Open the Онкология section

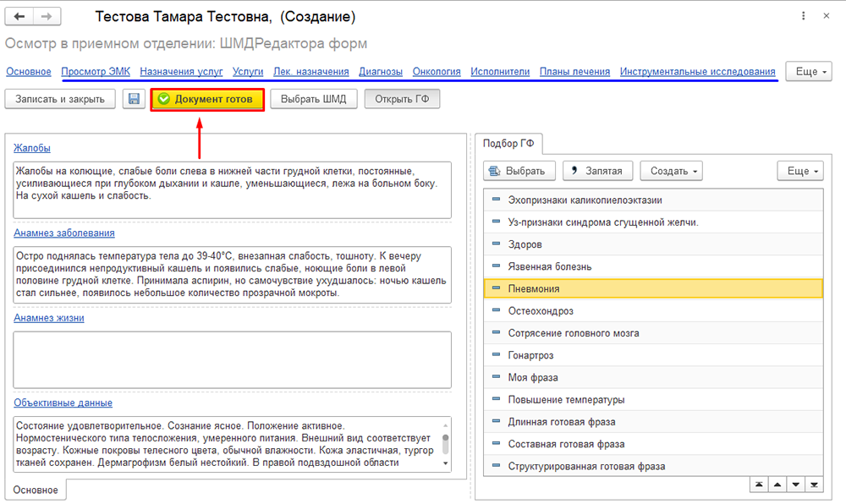coord(437,72)
